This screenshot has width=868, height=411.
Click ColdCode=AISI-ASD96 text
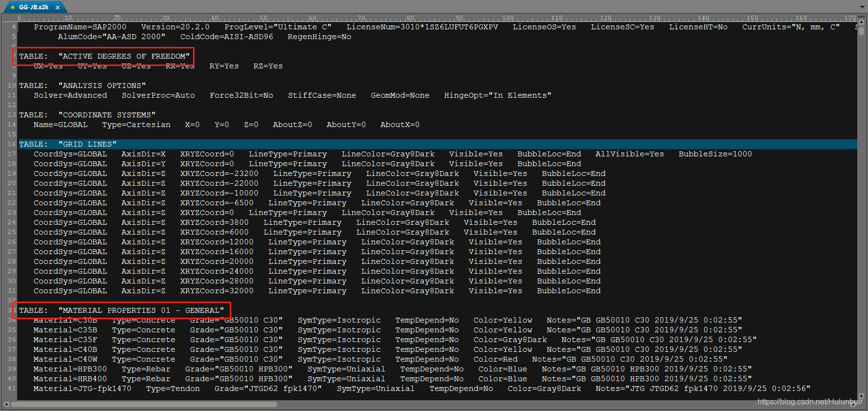coord(227,37)
